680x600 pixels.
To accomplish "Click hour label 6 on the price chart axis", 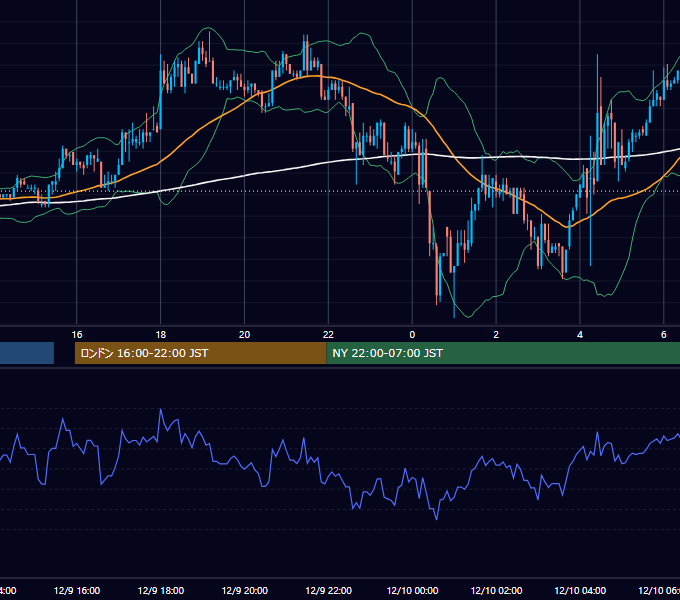I will coord(664,335).
